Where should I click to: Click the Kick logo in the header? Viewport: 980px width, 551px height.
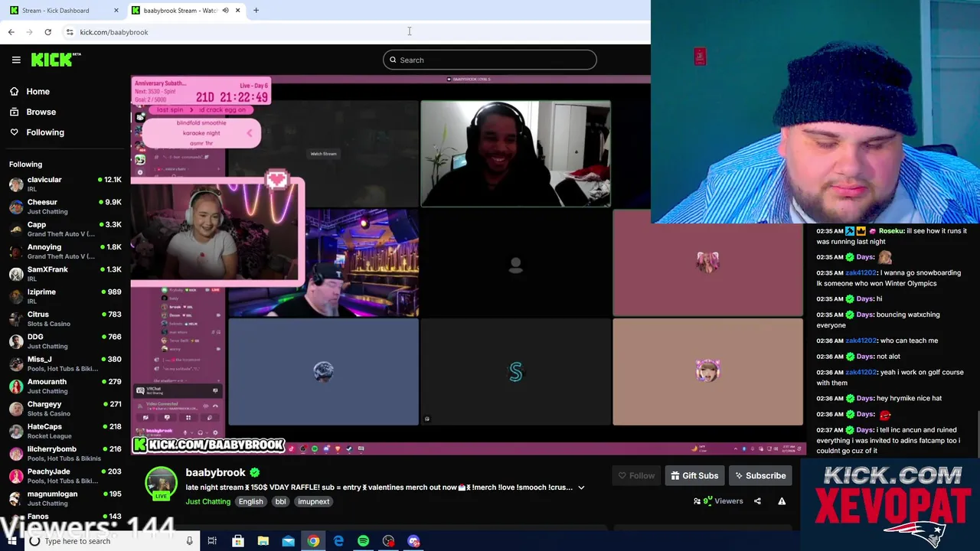coord(56,60)
